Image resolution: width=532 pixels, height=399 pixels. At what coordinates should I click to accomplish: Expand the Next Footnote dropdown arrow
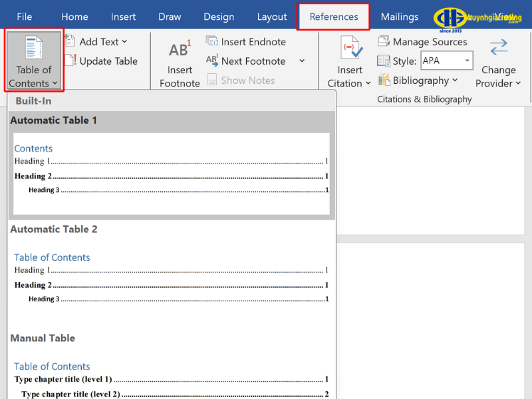click(x=302, y=61)
